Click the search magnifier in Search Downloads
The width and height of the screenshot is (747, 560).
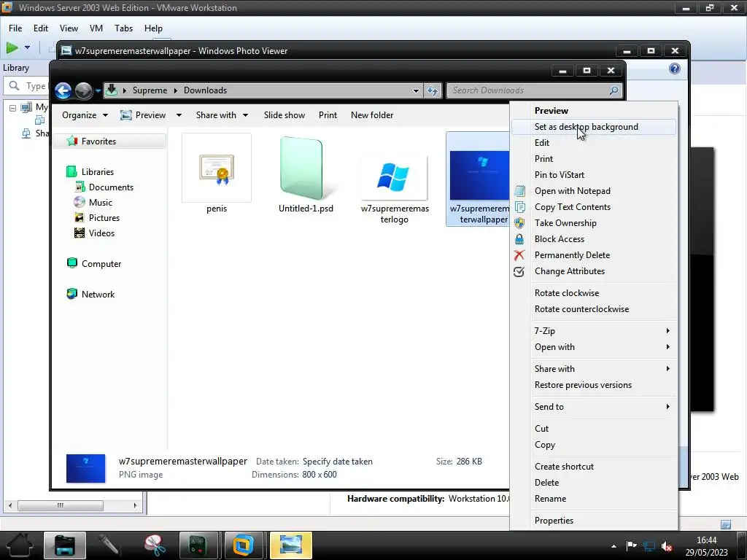coord(614,90)
